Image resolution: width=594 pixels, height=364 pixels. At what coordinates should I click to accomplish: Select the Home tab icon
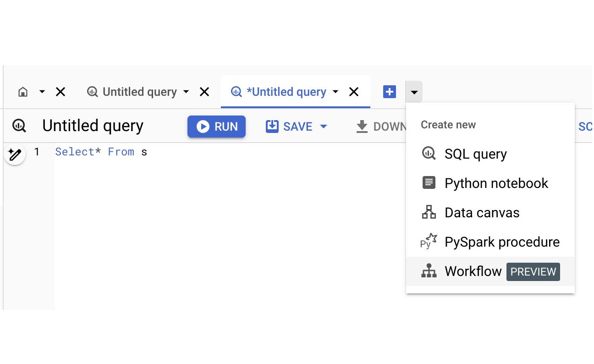[22, 92]
